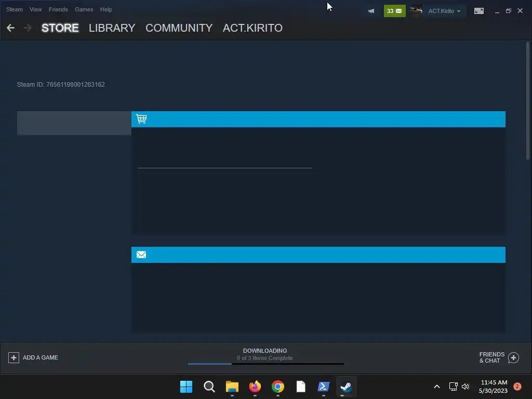The height and width of the screenshot is (399, 532).
Task: Select the grey sidebar panel entry
Action: (74, 123)
